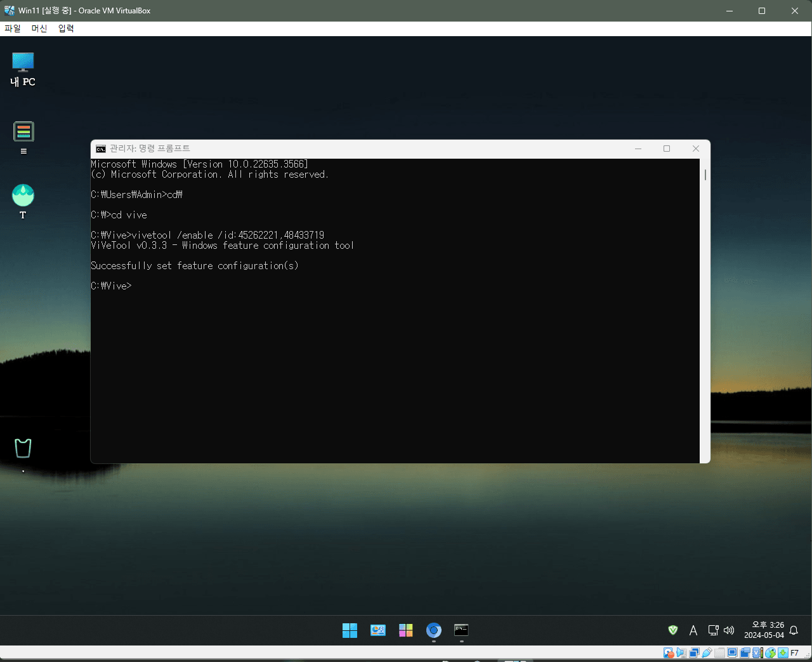
Task: Click the VirtualBox hard disk activity indicator
Action: tap(669, 652)
